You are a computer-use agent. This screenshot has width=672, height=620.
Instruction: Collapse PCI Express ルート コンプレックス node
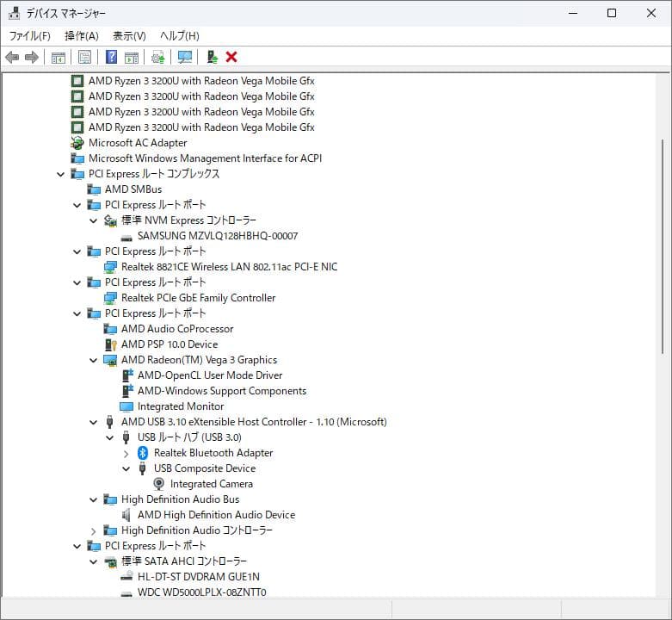tap(61, 174)
